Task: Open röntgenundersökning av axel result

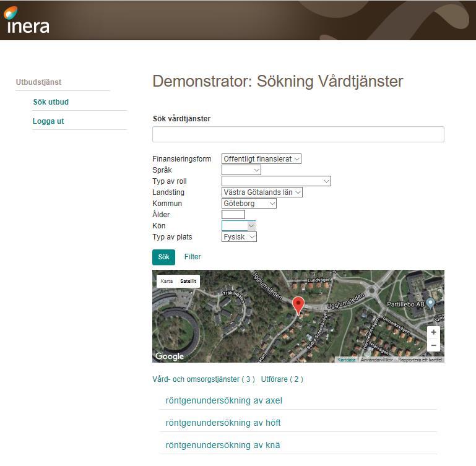Action: point(223,401)
